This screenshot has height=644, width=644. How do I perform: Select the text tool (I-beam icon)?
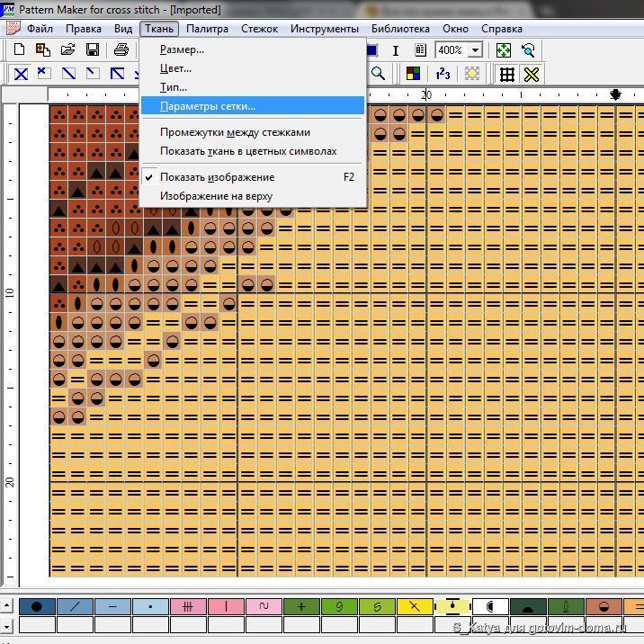[x=395, y=50]
